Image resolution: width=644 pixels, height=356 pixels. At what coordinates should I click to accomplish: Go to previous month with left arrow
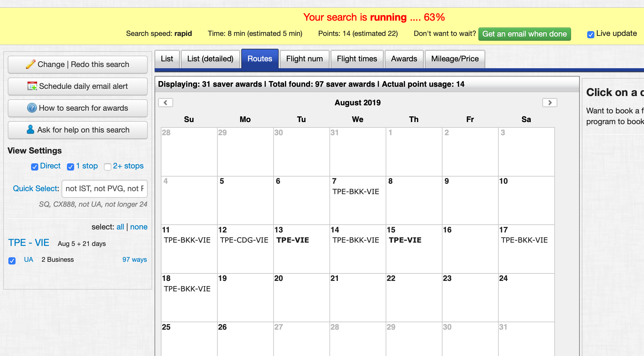coord(166,103)
